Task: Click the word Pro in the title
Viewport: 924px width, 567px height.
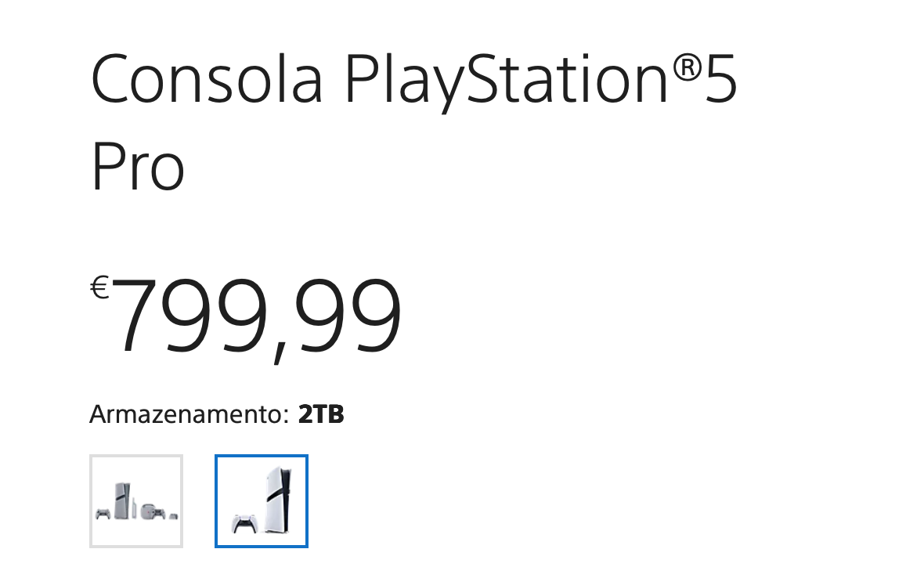Action: point(138,166)
